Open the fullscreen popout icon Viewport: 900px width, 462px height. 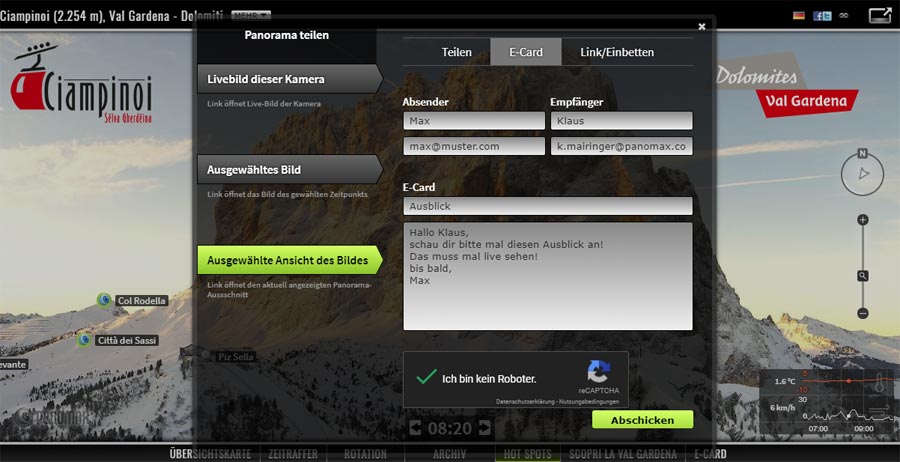pyautogui.click(x=880, y=15)
